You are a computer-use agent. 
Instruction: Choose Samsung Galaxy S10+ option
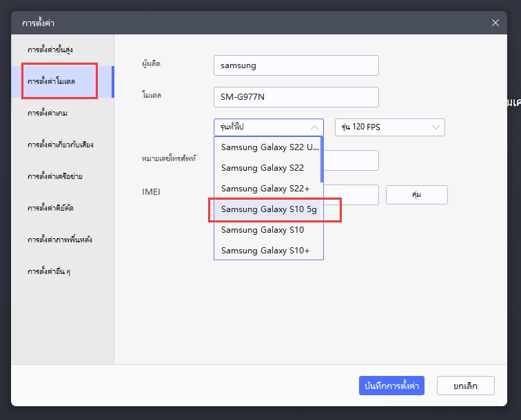pos(267,251)
